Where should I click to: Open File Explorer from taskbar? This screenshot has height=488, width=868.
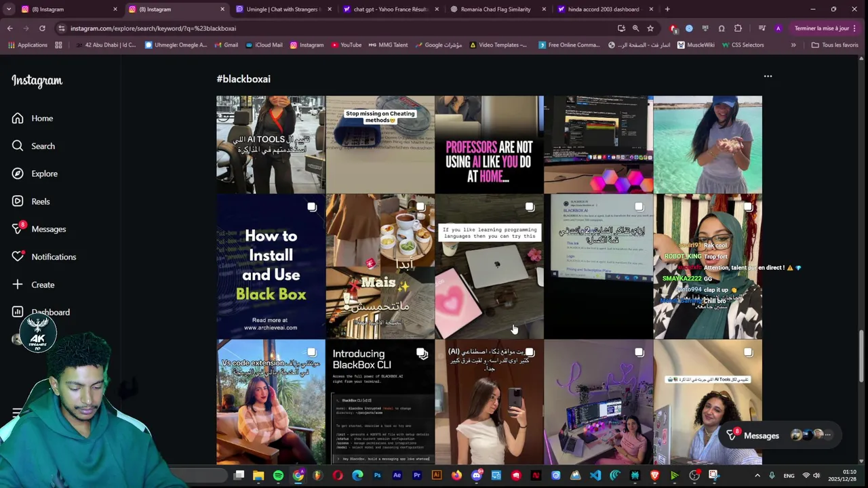[258, 476]
